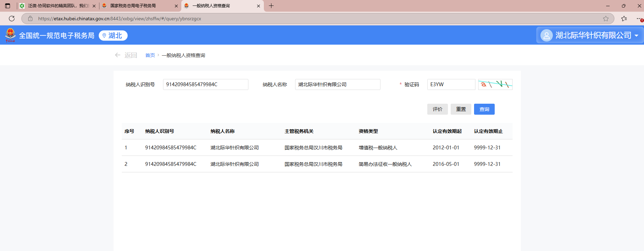The image size is (644, 251).
Task: Close the 一般纳税人资格查询 tab
Action: (x=258, y=6)
